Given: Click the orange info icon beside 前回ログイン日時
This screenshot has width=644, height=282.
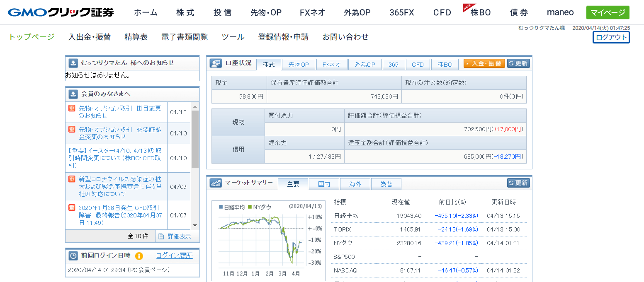Looking at the screenshot, I should (x=139, y=256).
